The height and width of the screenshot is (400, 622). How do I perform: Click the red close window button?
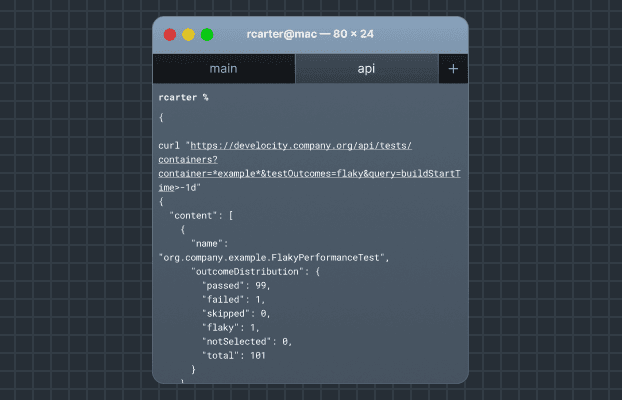(170, 35)
